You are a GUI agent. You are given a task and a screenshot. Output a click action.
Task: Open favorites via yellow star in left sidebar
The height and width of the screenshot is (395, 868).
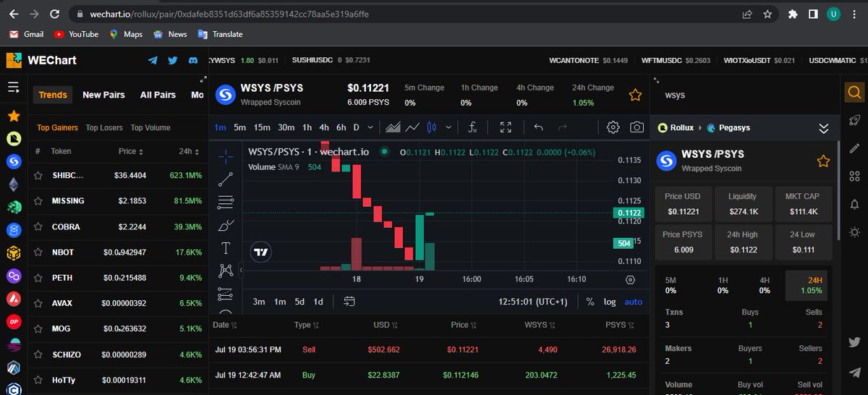14,115
